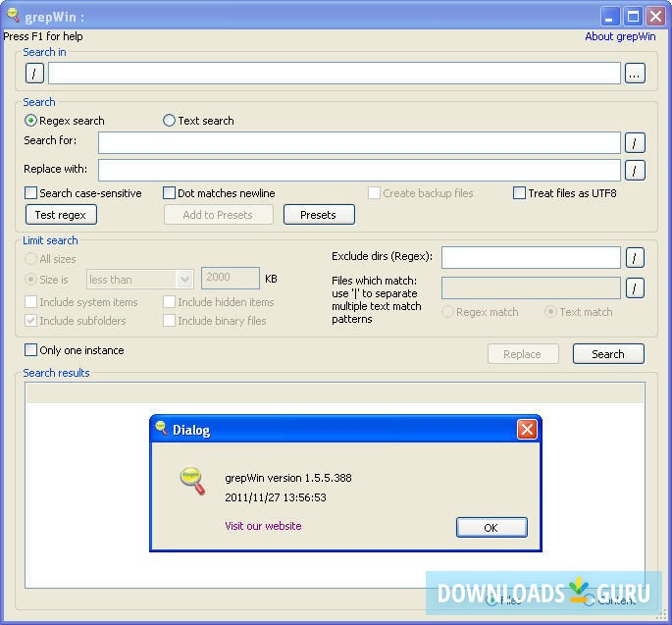
Task: Open the folder browse ellipsis button
Action: 635,73
